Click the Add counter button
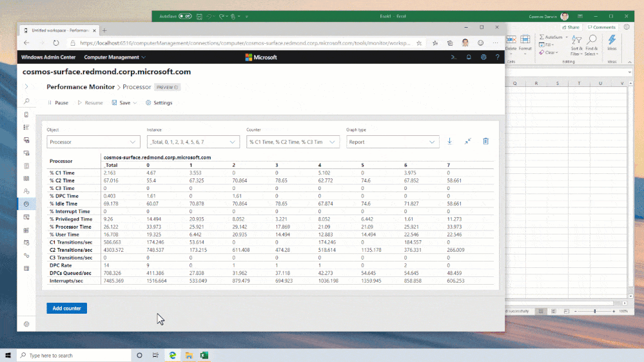This screenshot has height=362, width=644. [x=66, y=309]
